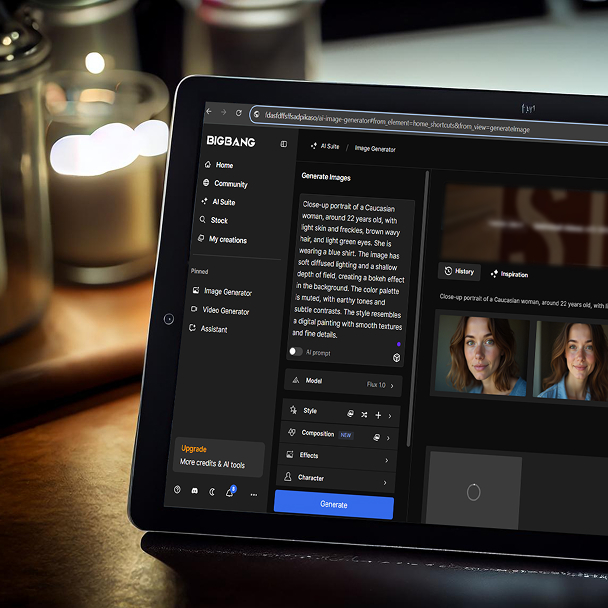Image resolution: width=608 pixels, height=608 pixels.
Task: Open the Discord icon
Action: point(195,491)
